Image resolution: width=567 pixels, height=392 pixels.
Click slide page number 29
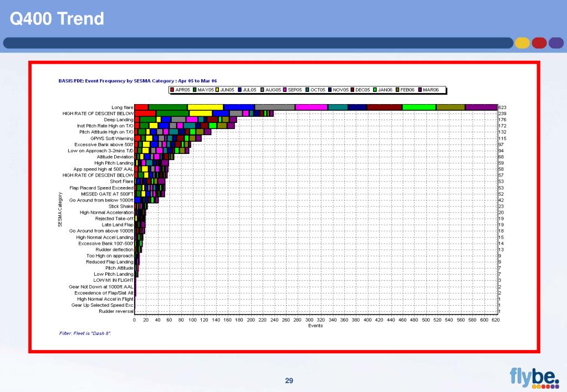[289, 380]
